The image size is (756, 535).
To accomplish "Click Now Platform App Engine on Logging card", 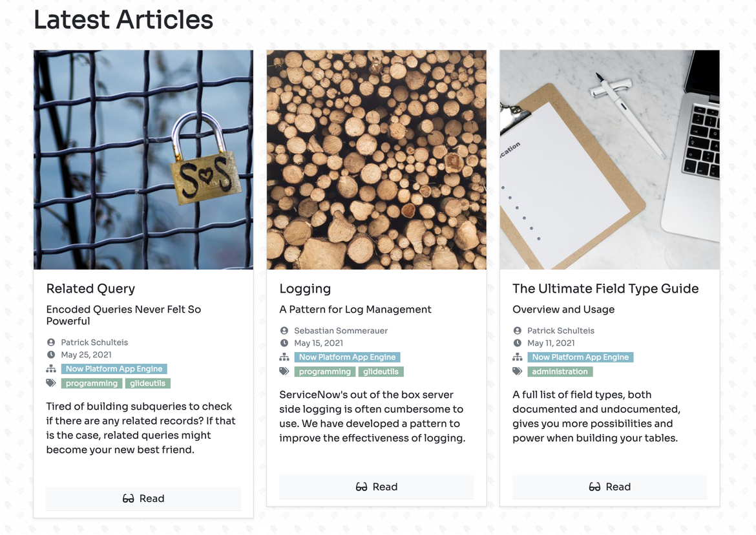I will [347, 357].
